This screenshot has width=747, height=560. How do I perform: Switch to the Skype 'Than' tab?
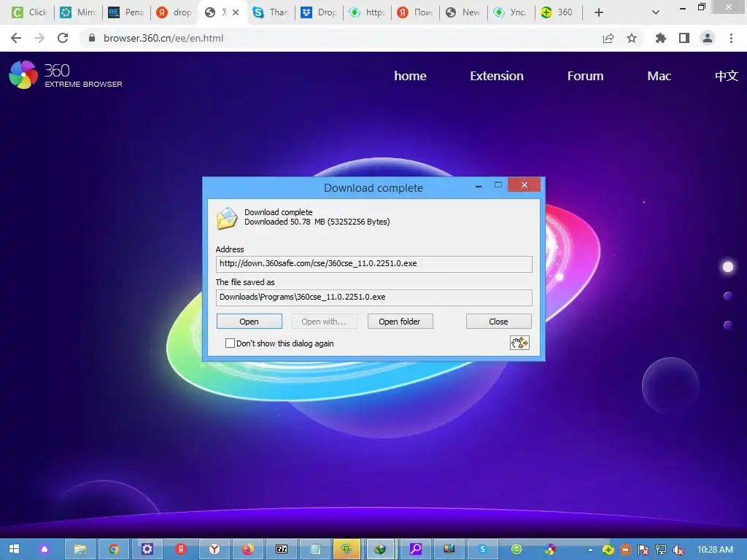click(x=271, y=12)
